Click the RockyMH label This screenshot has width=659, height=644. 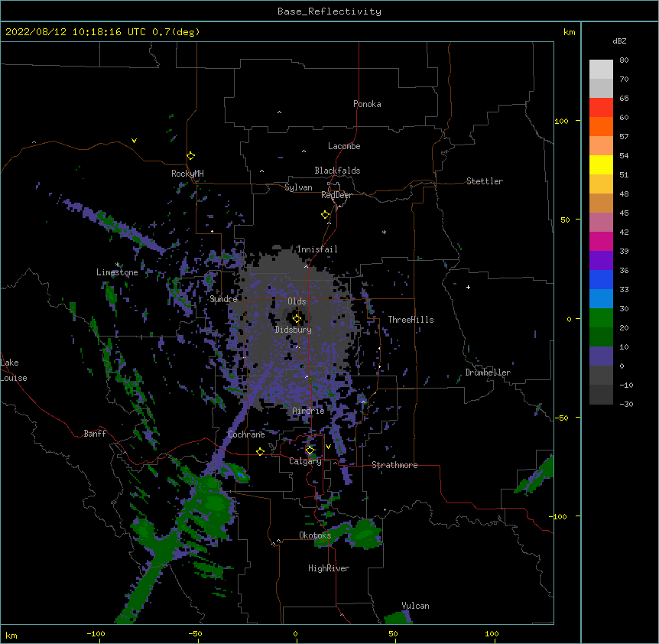coord(187,174)
